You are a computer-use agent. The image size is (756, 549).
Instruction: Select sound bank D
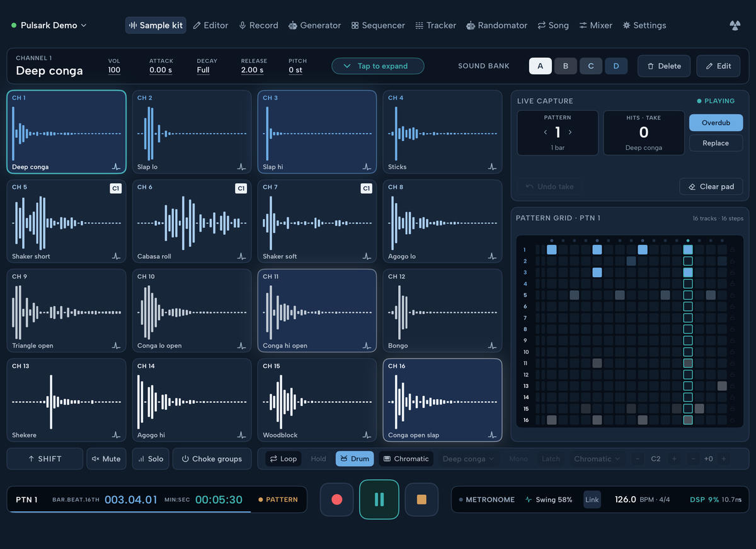pyautogui.click(x=616, y=66)
